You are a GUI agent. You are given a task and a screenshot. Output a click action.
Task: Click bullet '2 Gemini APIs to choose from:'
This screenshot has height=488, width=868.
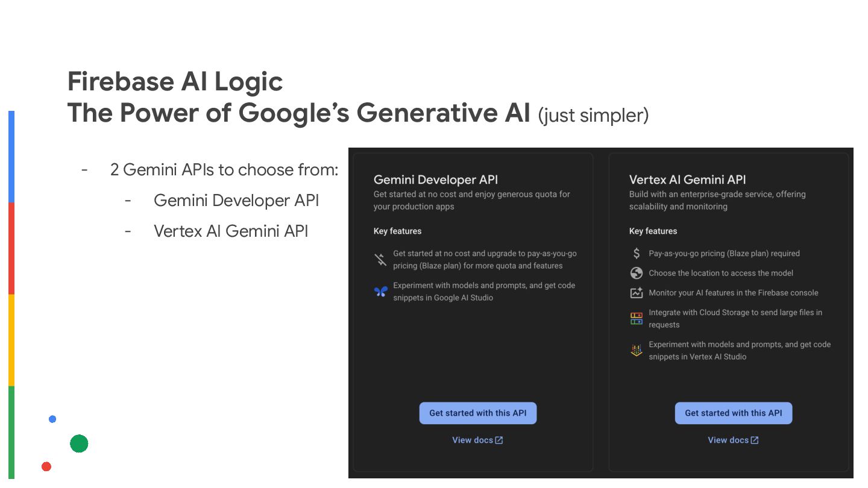(x=224, y=170)
